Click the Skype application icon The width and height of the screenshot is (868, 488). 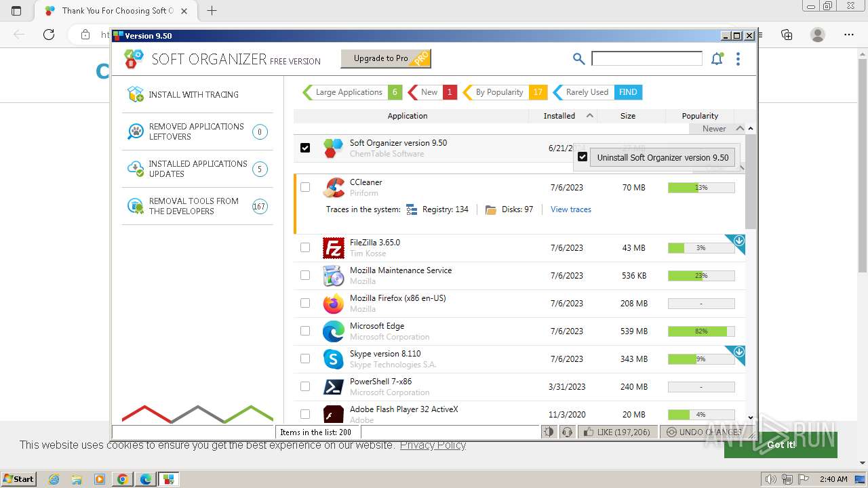(x=334, y=359)
